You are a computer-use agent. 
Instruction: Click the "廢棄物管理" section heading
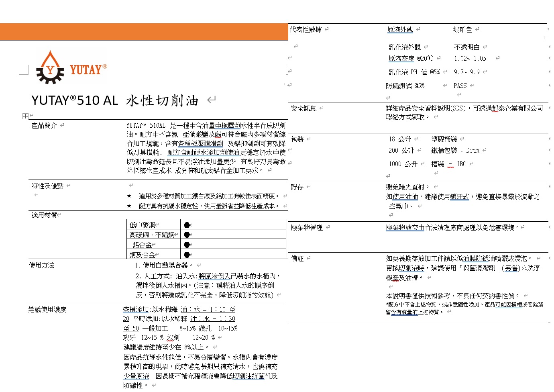(307, 227)
